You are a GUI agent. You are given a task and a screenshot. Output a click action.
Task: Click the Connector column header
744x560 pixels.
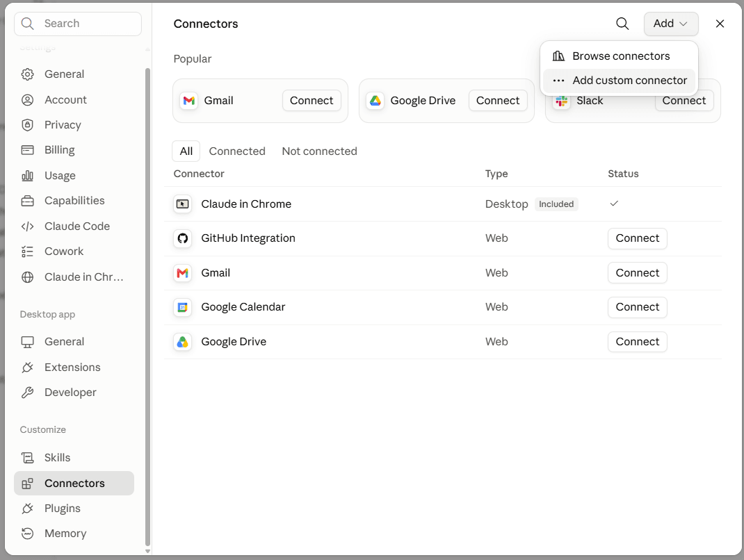[199, 174]
